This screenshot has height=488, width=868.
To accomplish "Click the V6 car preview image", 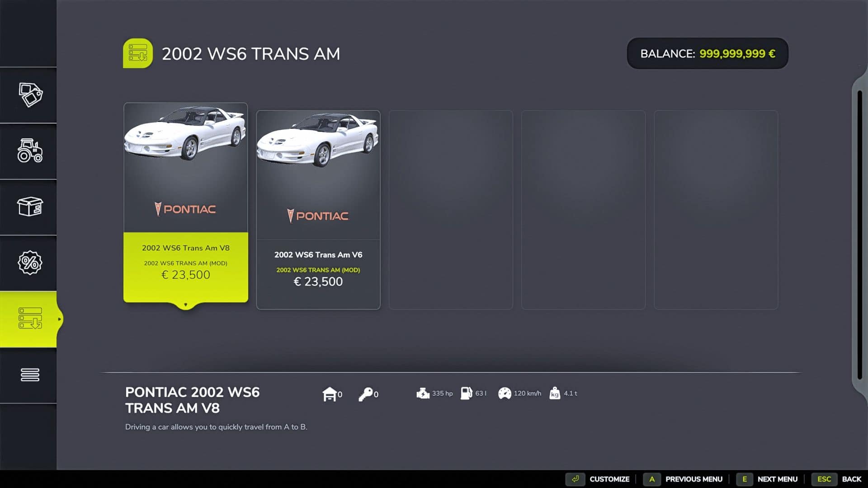I will 318,140.
